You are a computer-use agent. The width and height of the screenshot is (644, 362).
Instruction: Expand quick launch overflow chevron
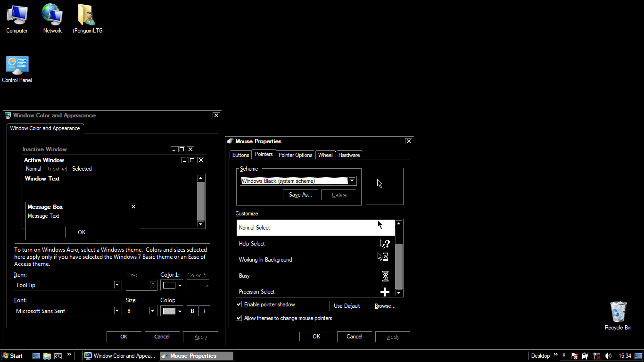tap(69, 354)
